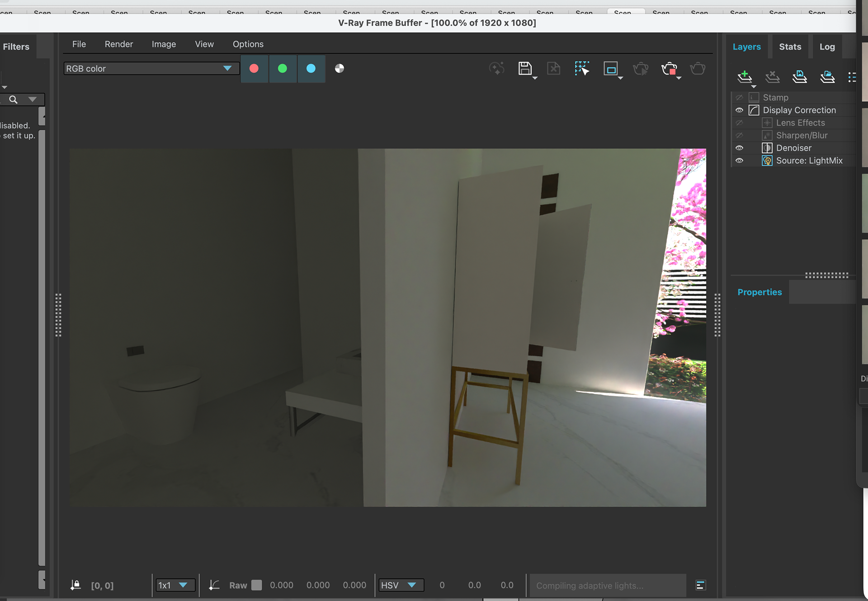Select the Source: LightMix layer
The image size is (868, 601).
pyautogui.click(x=809, y=161)
